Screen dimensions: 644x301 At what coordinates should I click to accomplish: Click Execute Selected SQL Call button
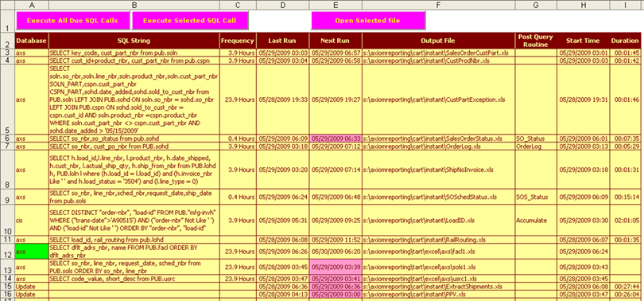190,21
